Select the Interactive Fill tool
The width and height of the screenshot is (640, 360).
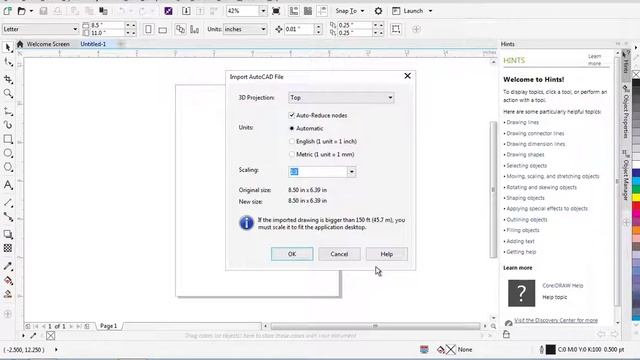coord(8,280)
